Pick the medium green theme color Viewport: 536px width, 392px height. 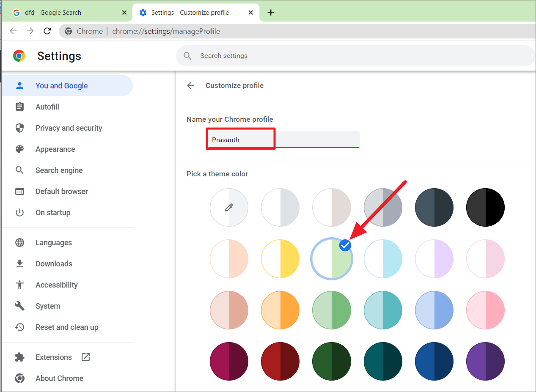[x=332, y=310]
